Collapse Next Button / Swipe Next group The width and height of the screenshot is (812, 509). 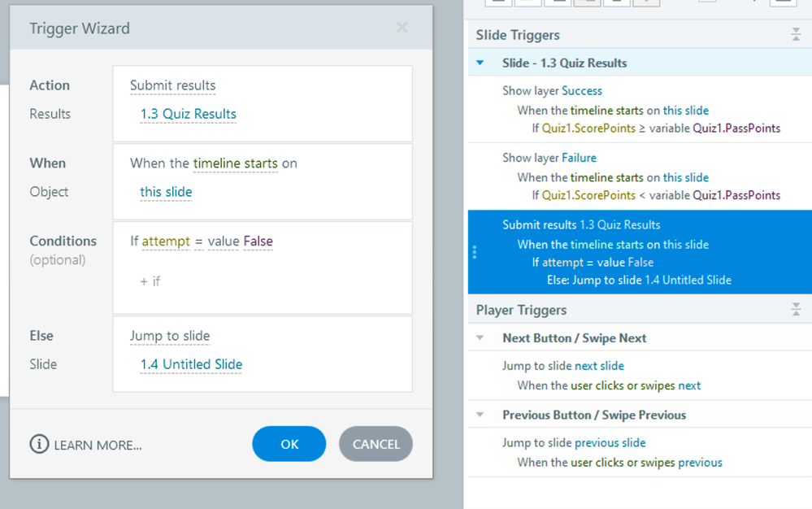click(x=480, y=338)
